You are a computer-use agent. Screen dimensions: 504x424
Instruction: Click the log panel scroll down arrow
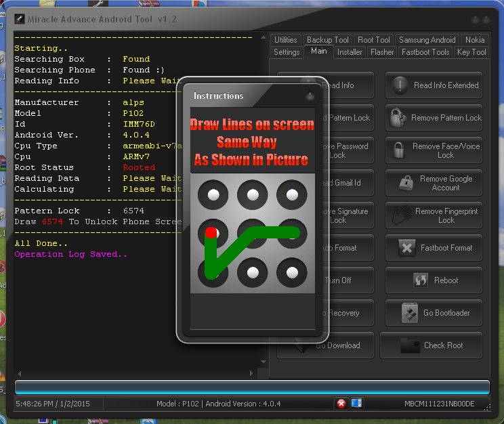click(264, 362)
